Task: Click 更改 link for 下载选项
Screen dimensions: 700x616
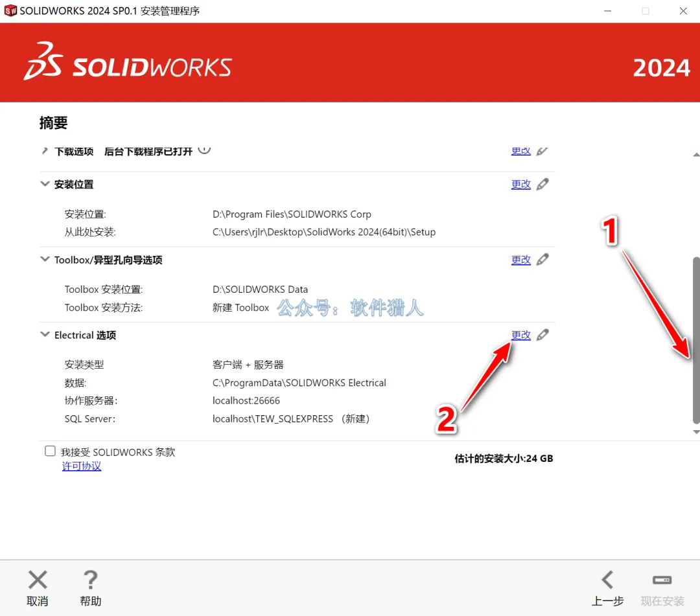Action: click(x=521, y=151)
